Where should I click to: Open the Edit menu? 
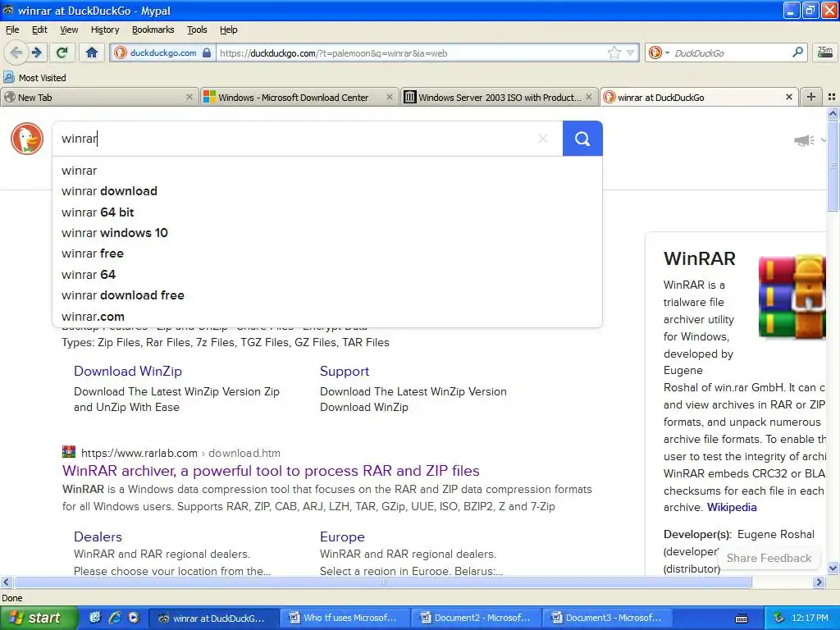tap(39, 30)
